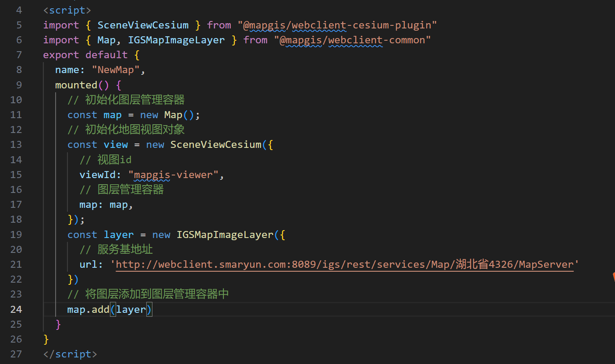Open the webclient.smaryun.com MapServer URL link
The width and height of the screenshot is (615, 364).
(x=345, y=265)
